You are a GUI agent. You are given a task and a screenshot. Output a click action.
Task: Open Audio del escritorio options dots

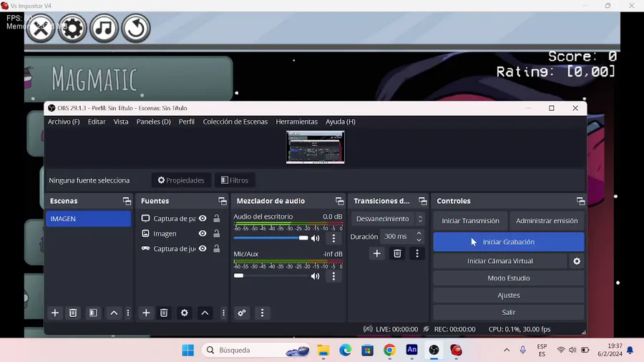tap(333, 238)
